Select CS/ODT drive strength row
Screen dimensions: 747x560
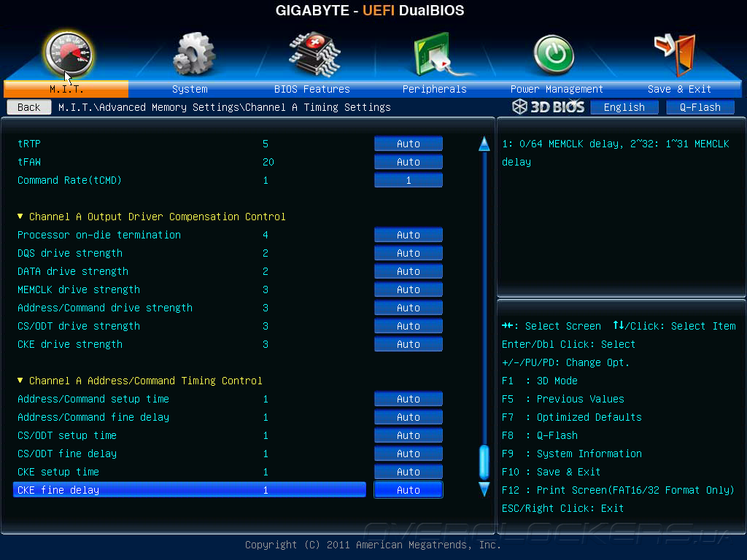click(x=190, y=326)
